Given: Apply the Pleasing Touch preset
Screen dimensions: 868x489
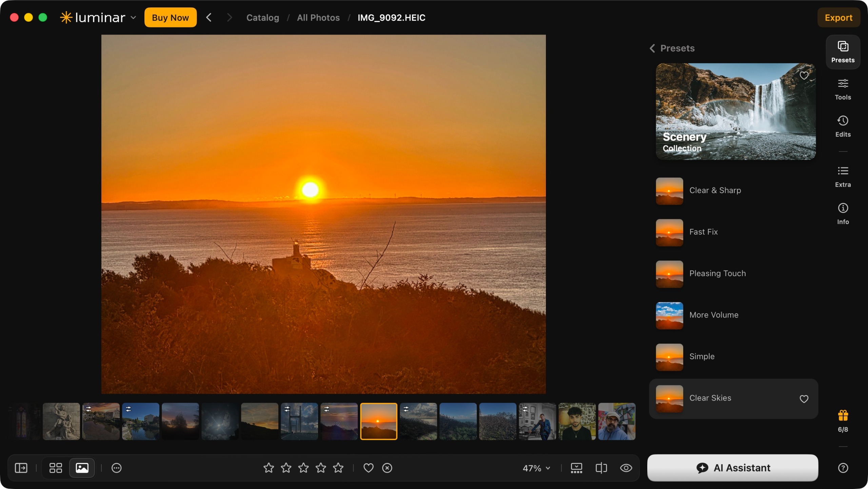Looking at the screenshot, I should click(x=733, y=273).
